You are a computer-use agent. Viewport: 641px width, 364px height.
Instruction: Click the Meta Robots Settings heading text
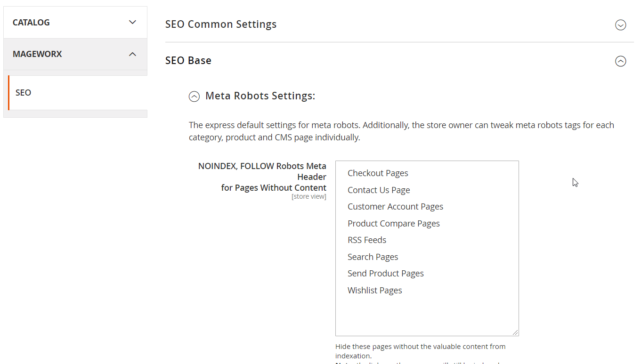pyautogui.click(x=260, y=96)
